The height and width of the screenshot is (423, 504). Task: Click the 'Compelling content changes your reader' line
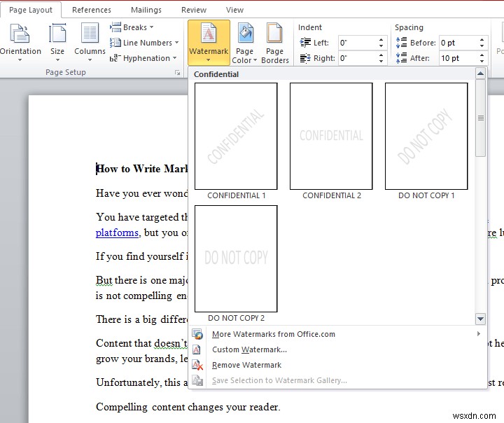[188, 407]
